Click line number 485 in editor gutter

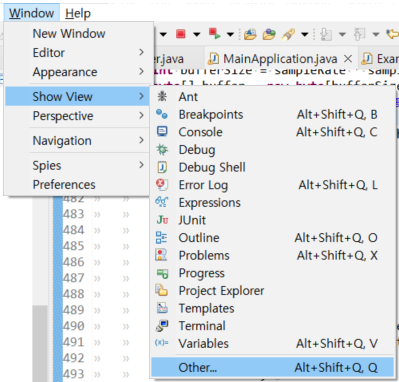(x=74, y=246)
